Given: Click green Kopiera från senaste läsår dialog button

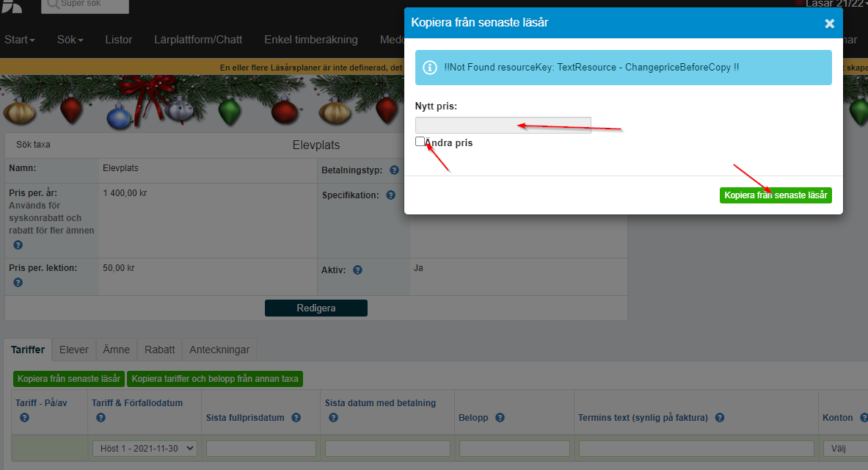Looking at the screenshot, I should [x=776, y=195].
